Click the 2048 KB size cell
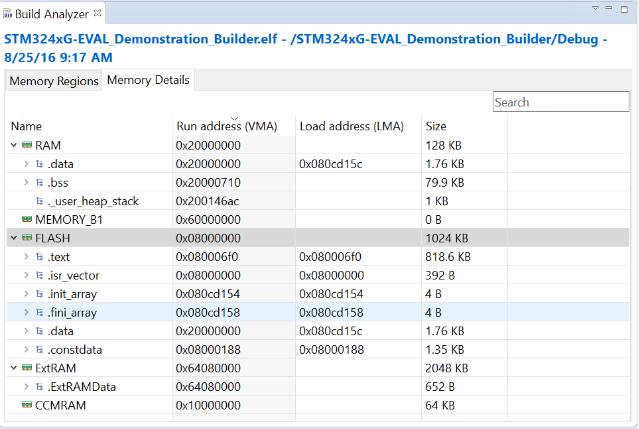 click(447, 368)
